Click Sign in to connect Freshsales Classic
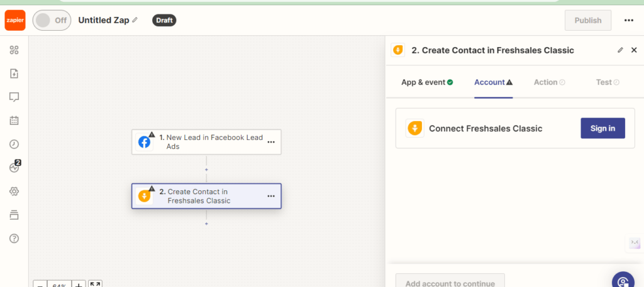 tap(602, 128)
